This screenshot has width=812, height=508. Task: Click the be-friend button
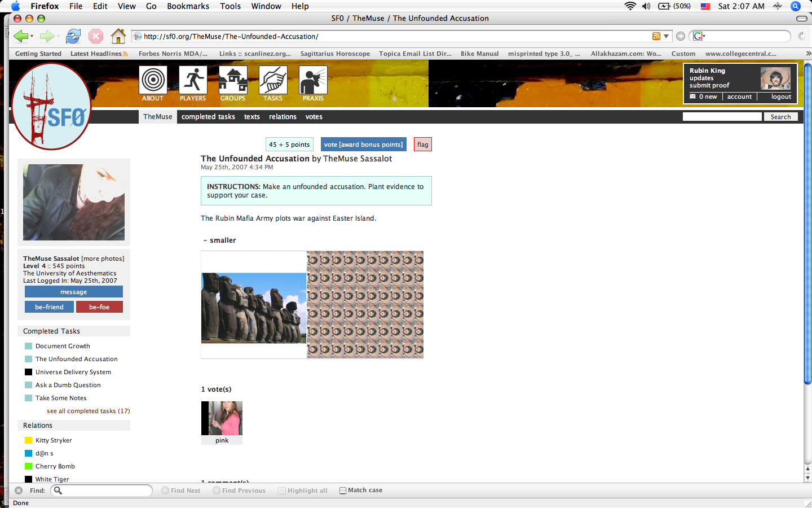coord(49,307)
